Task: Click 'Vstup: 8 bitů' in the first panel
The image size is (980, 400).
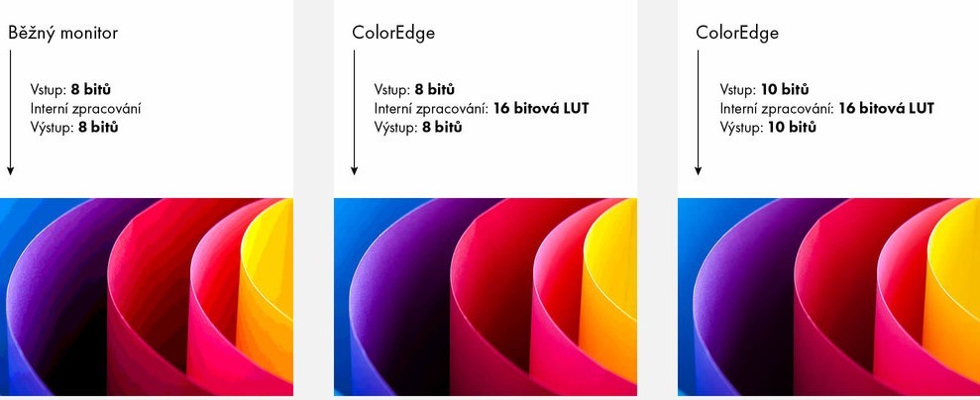Action: 70,89
